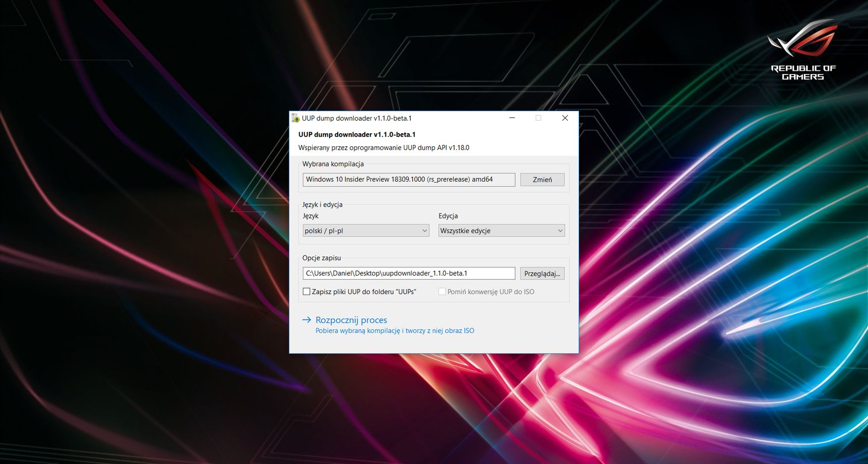868x464 pixels.
Task: Minimize the UUP dump downloader window
Action: [512, 118]
